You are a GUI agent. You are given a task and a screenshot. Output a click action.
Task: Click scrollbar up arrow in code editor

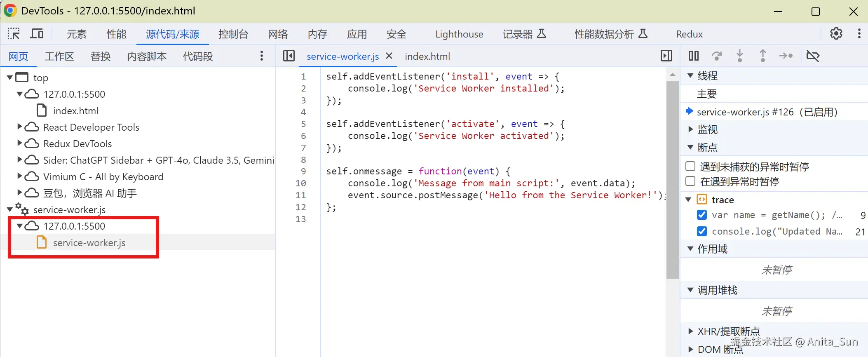[672, 75]
